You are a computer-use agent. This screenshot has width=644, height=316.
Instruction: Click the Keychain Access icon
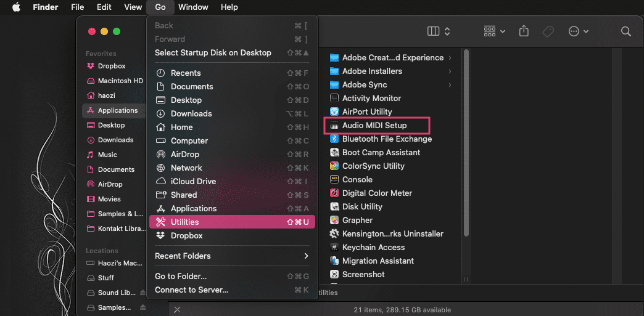click(334, 247)
